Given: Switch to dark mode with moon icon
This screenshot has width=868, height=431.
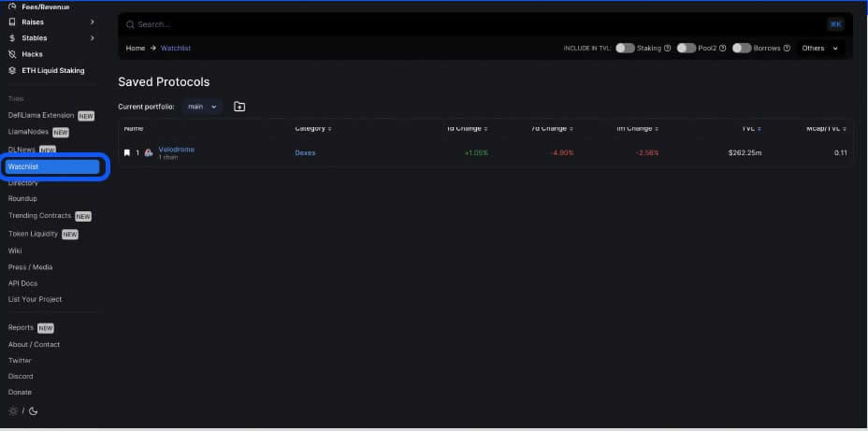Looking at the screenshot, I should 34,410.
